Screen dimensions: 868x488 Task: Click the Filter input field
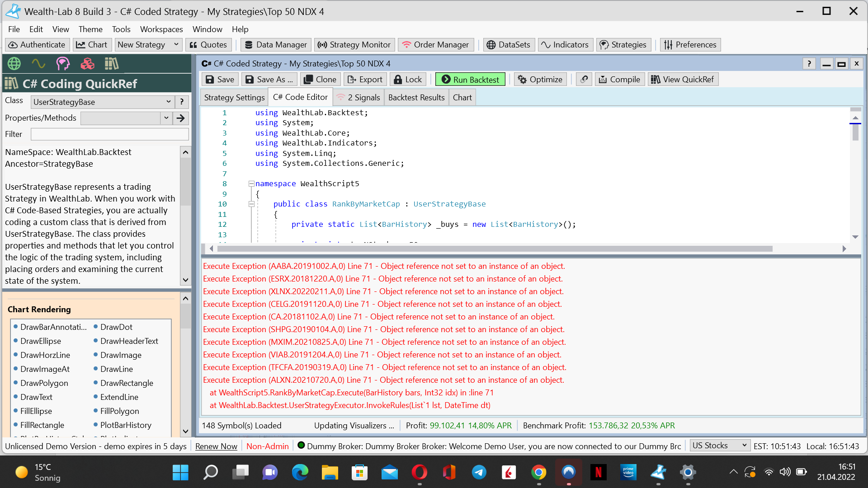[109, 134]
